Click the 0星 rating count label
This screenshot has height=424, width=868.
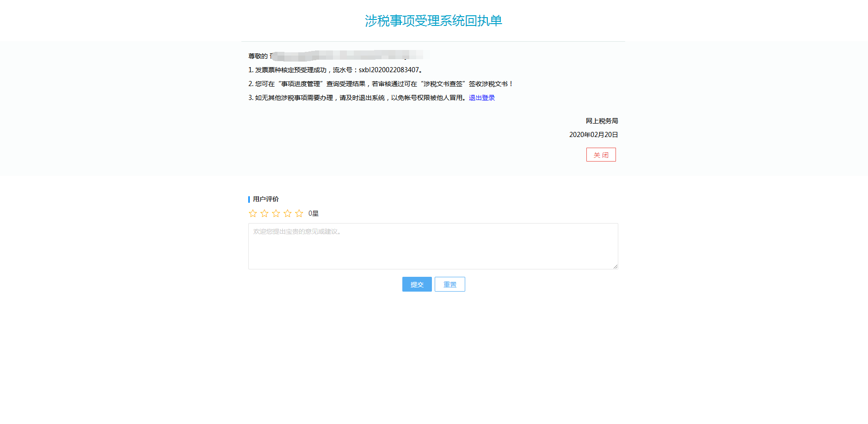point(314,213)
